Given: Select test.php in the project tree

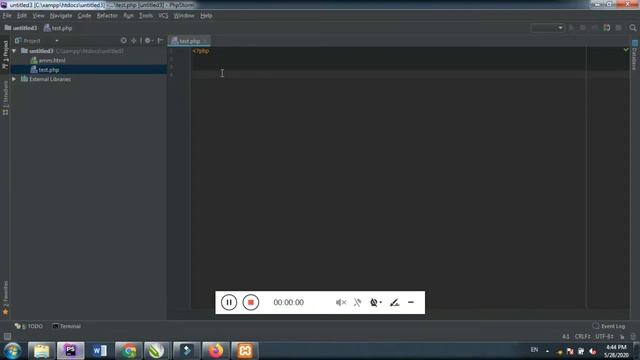Looking at the screenshot, I should coord(45,70).
